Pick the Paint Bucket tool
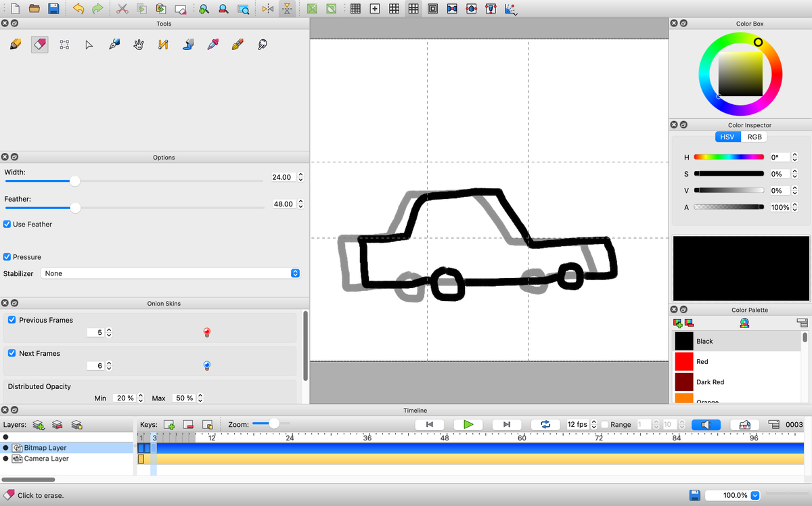The image size is (812, 506). point(189,45)
